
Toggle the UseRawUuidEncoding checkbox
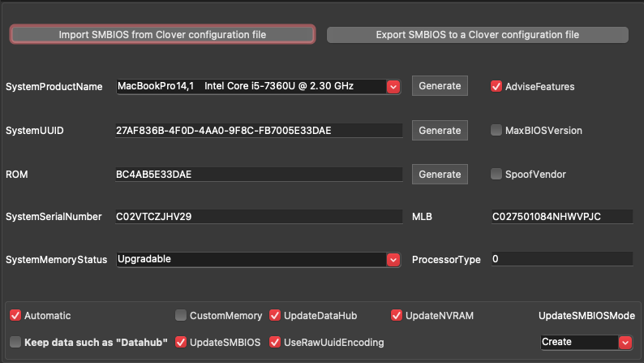click(275, 342)
